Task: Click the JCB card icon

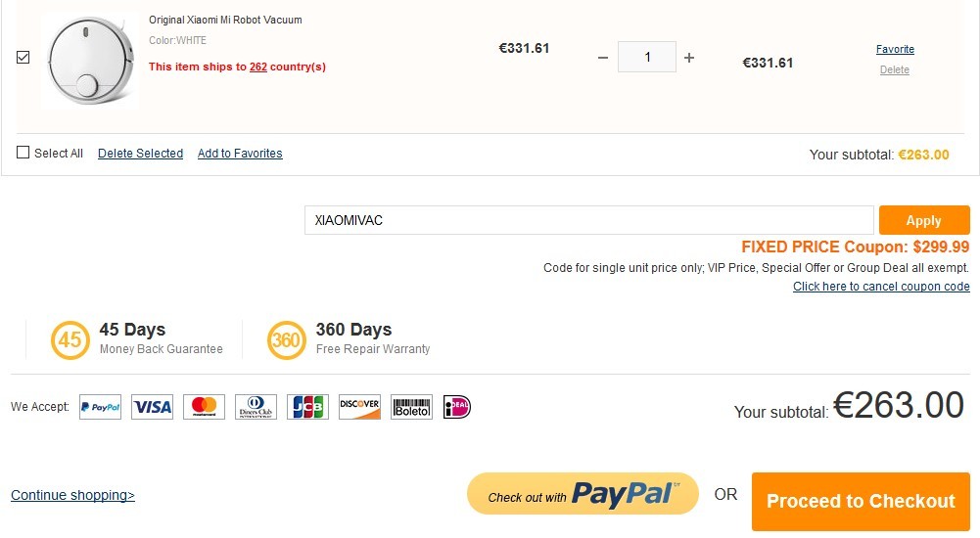Action: [307, 407]
